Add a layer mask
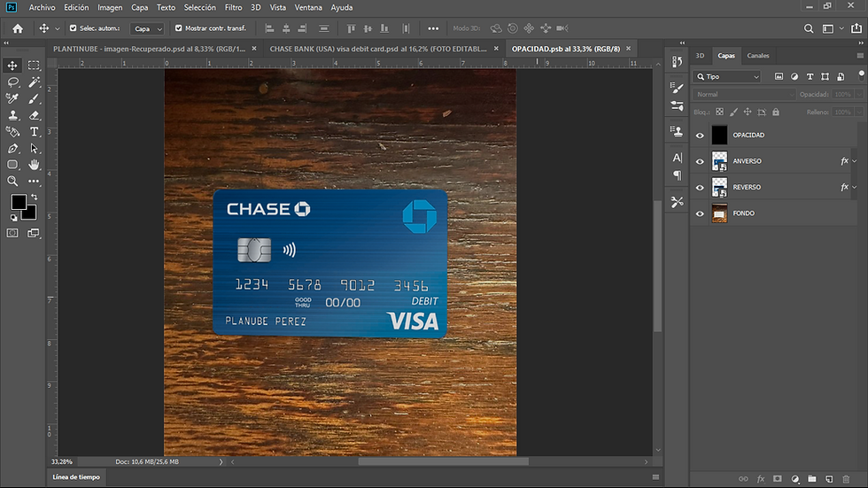Screen dimensions: 868x488 pyautogui.click(x=778, y=478)
